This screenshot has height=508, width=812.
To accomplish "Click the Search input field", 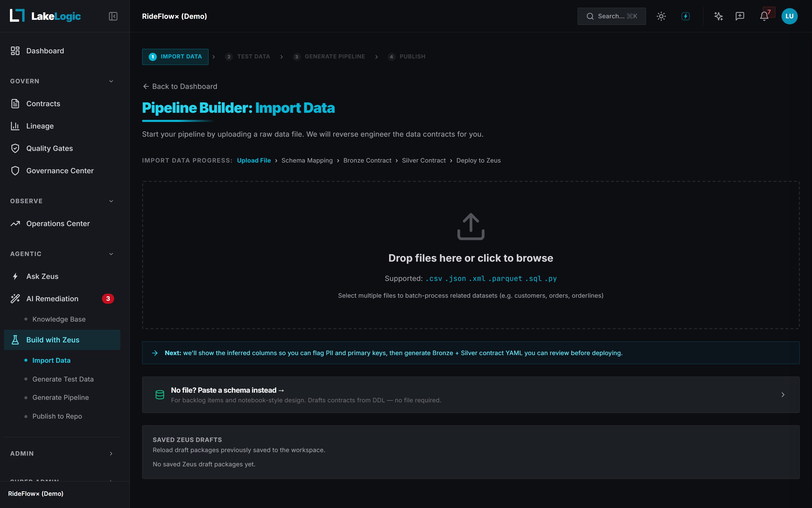I will tap(611, 16).
